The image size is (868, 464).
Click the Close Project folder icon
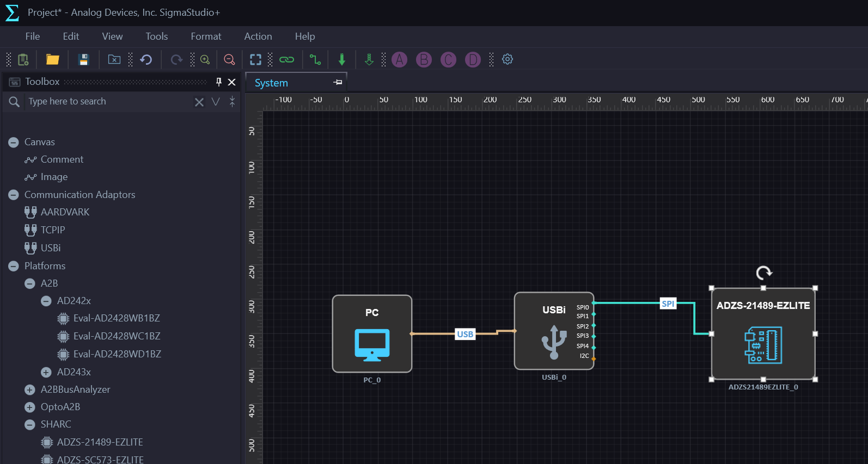coord(114,59)
